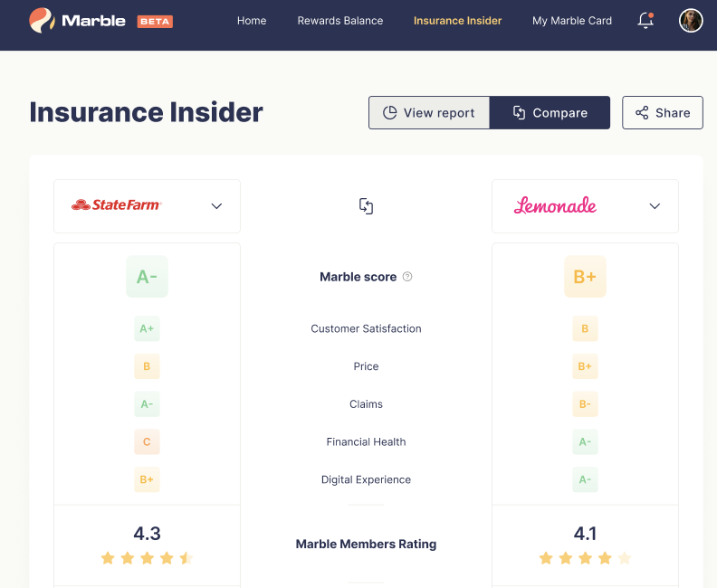717x588 pixels.
Task: Switch to Compare mode
Action: [x=550, y=113]
